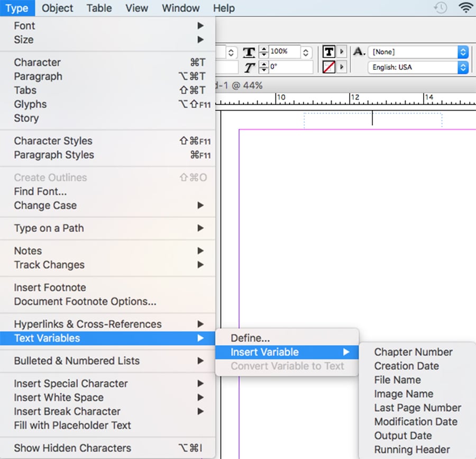Image resolution: width=476 pixels, height=459 pixels.
Task: Click the character style A. icon
Action: pos(359,52)
